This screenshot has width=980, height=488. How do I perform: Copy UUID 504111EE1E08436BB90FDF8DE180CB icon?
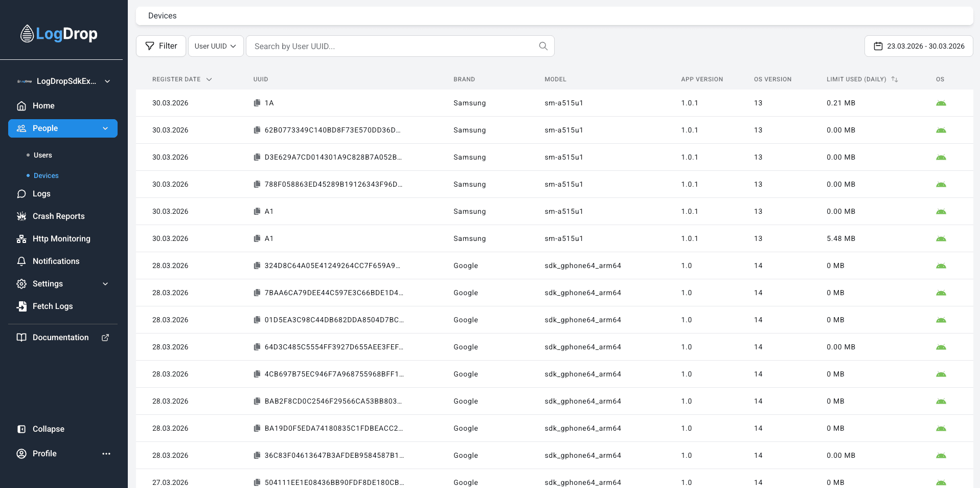click(x=257, y=482)
